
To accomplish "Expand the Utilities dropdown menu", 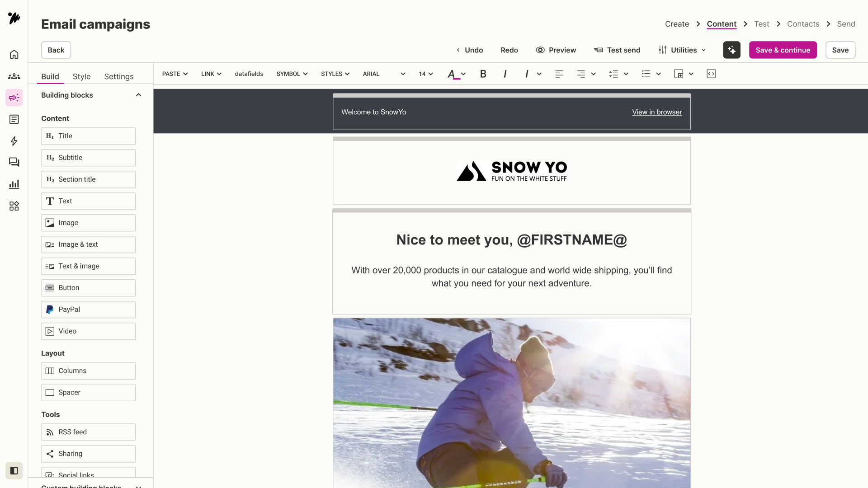I will pos(682,50).
